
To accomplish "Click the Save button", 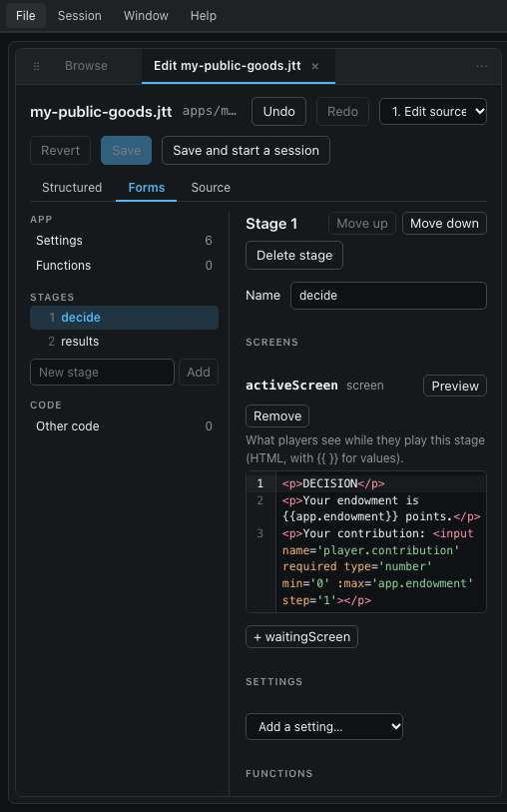I will click(126, 151).
